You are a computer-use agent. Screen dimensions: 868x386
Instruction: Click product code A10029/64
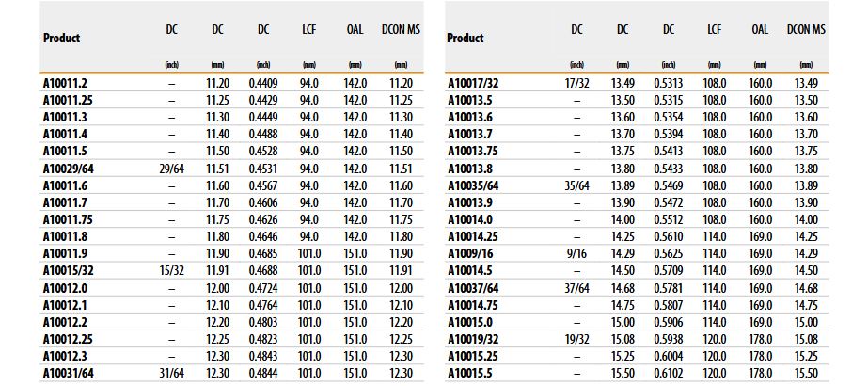point(70,169)
